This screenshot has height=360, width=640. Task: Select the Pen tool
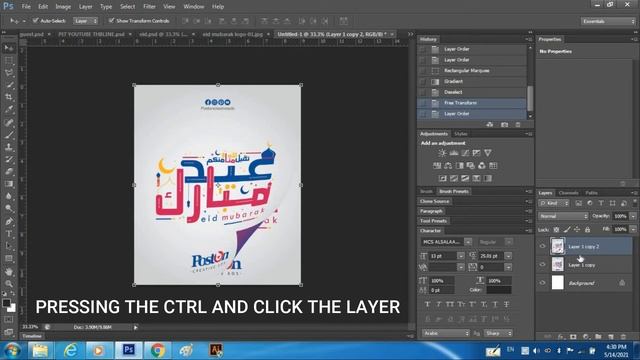point(9,221)
